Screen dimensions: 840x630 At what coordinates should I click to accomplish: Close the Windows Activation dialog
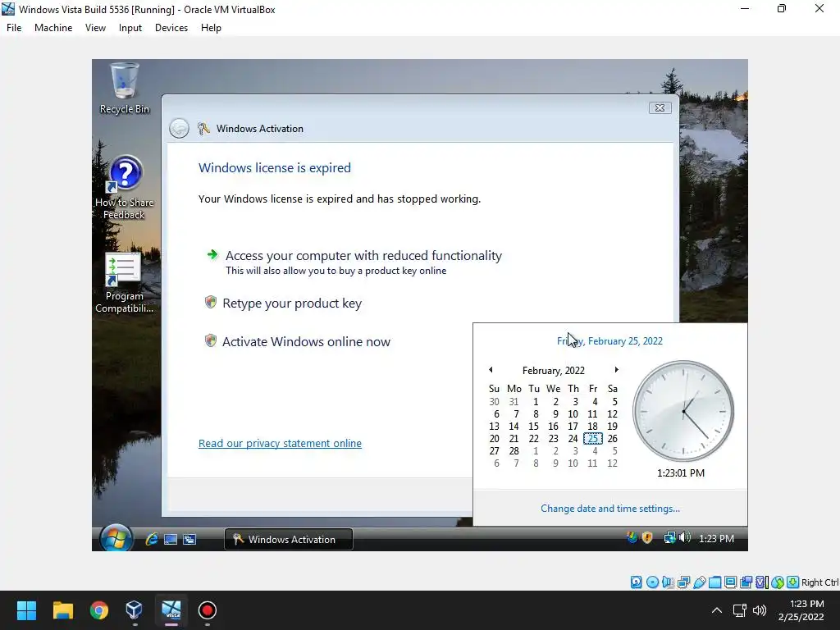click(660, 107)
